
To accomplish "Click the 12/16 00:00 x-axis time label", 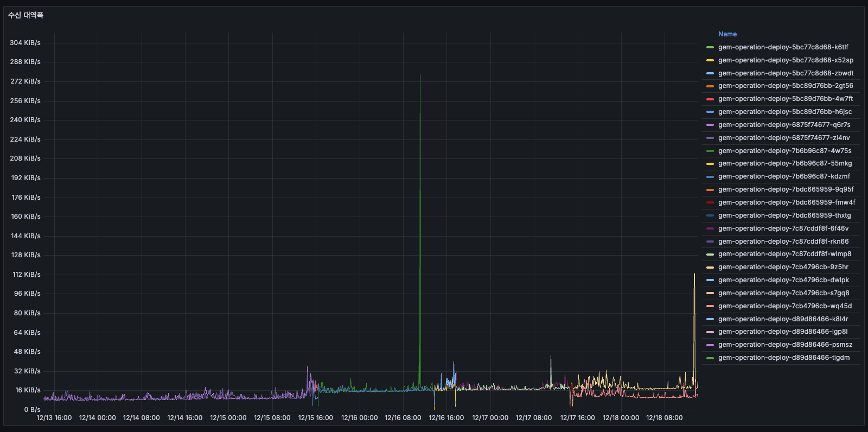I will point(359,418).
